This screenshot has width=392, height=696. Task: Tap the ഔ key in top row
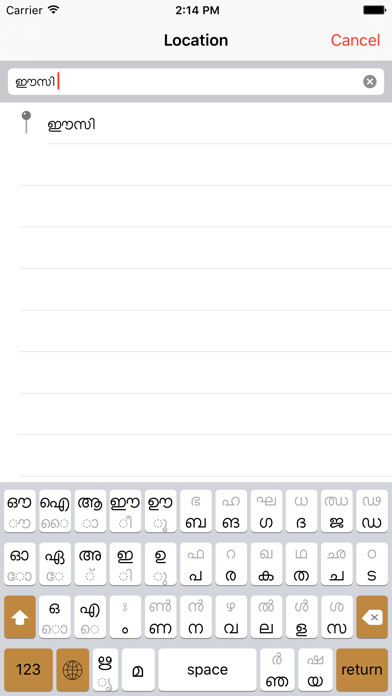(x=20, y=511)
